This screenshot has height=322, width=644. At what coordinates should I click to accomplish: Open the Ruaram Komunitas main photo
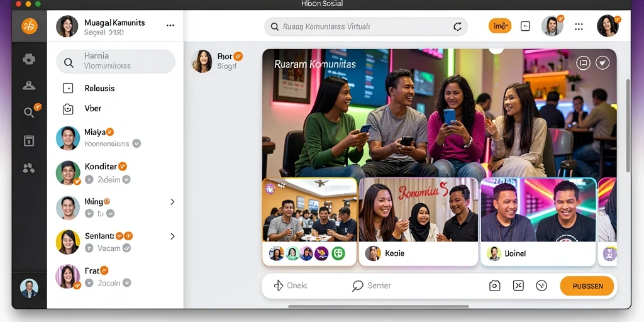[439, 113]
